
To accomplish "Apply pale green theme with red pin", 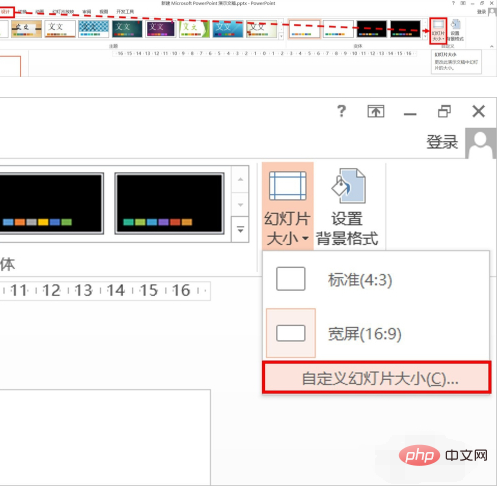I will [261, 29].
